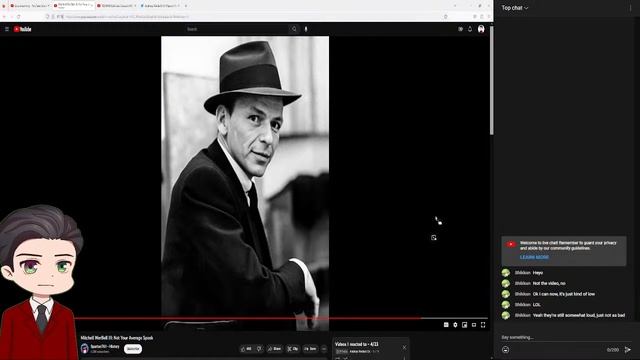The width and height of the screenshot is (640, 360).
Task: Open the channel name link under the video
Action: click(105, 347)
